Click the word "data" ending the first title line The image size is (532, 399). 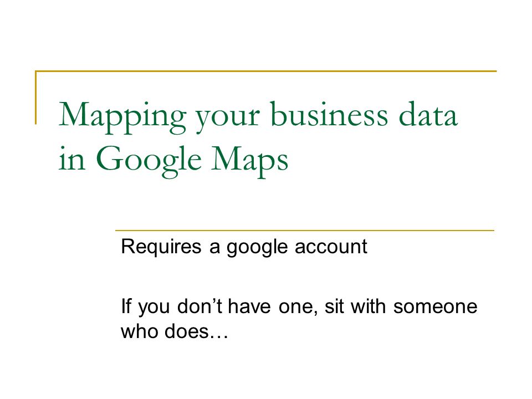(x=428, y=114)
